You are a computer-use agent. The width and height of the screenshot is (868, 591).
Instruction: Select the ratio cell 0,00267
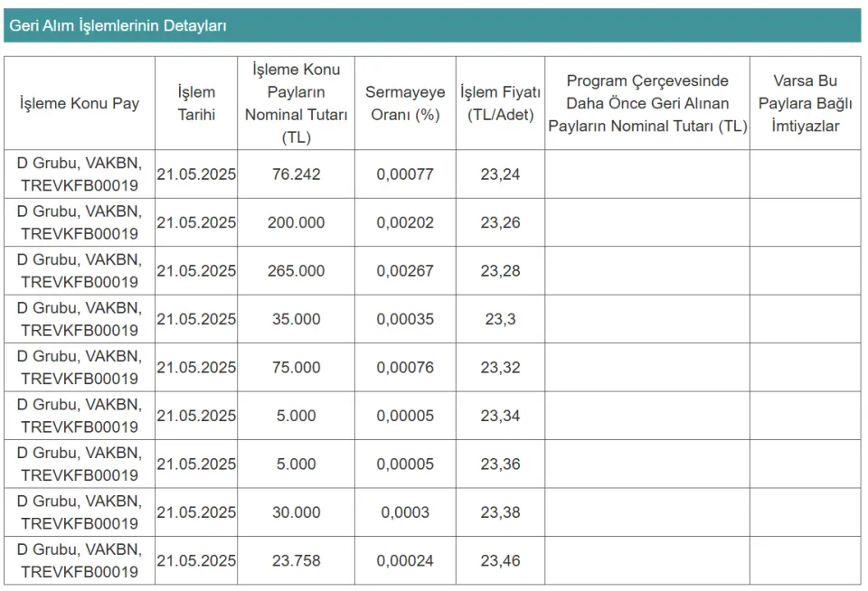click(405, 270)
